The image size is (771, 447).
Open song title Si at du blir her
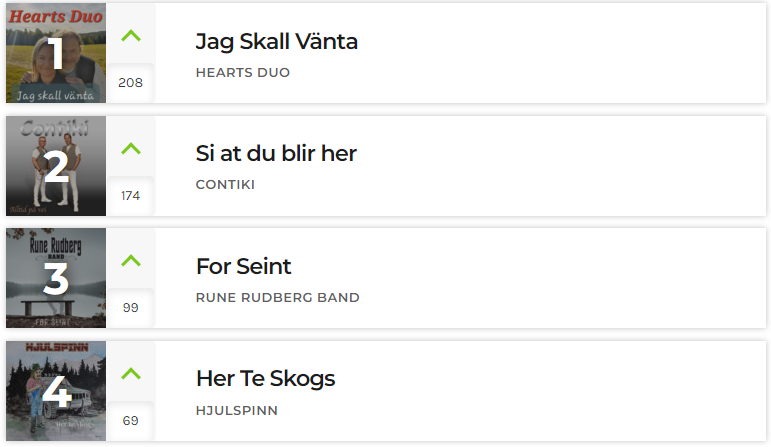pyautogui.click(x=276, y=153)
